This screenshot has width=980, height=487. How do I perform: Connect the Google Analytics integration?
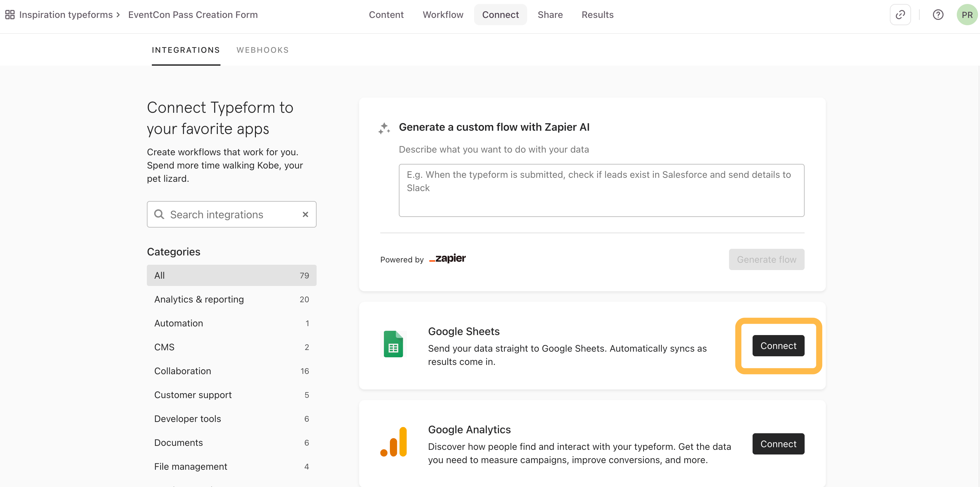coord(778,444)
